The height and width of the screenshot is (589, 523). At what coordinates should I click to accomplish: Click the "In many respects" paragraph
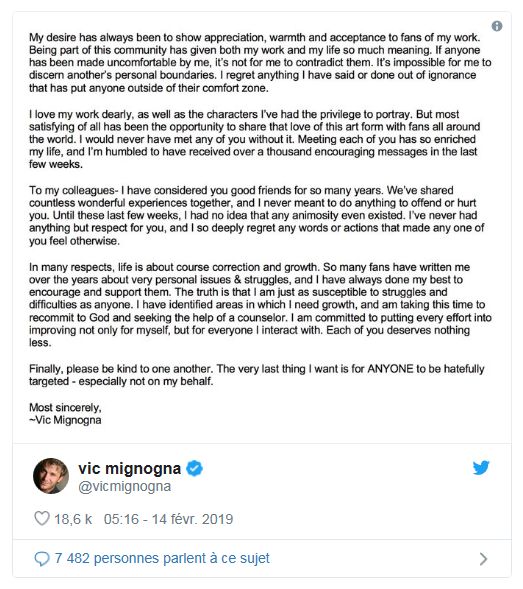coord(260,305)
